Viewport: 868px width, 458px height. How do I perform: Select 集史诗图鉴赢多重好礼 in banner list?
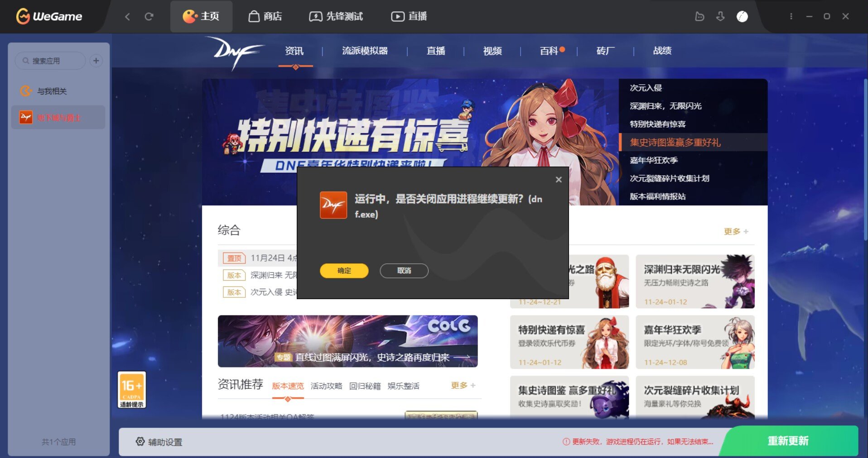point(693,142)
